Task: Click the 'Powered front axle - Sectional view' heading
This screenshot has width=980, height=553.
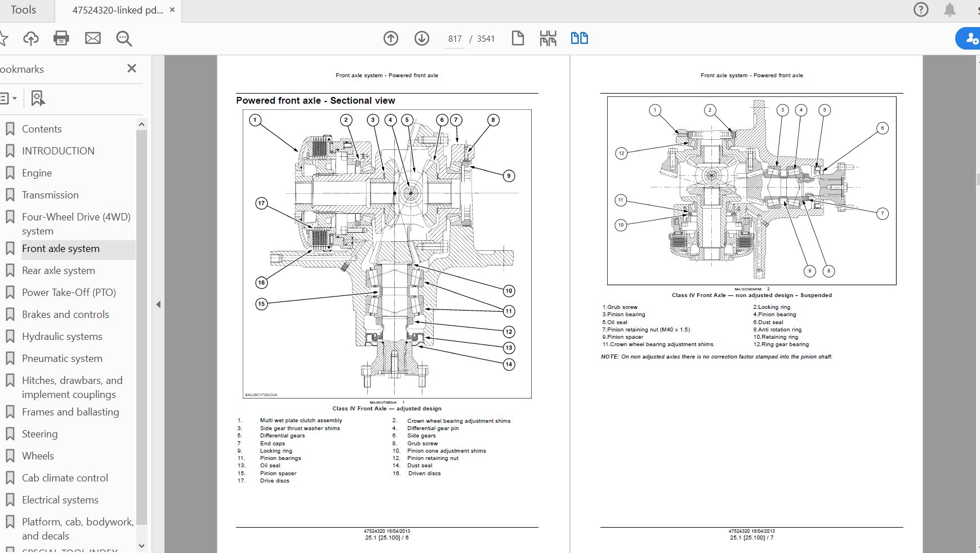Action: tap(315, 100)
